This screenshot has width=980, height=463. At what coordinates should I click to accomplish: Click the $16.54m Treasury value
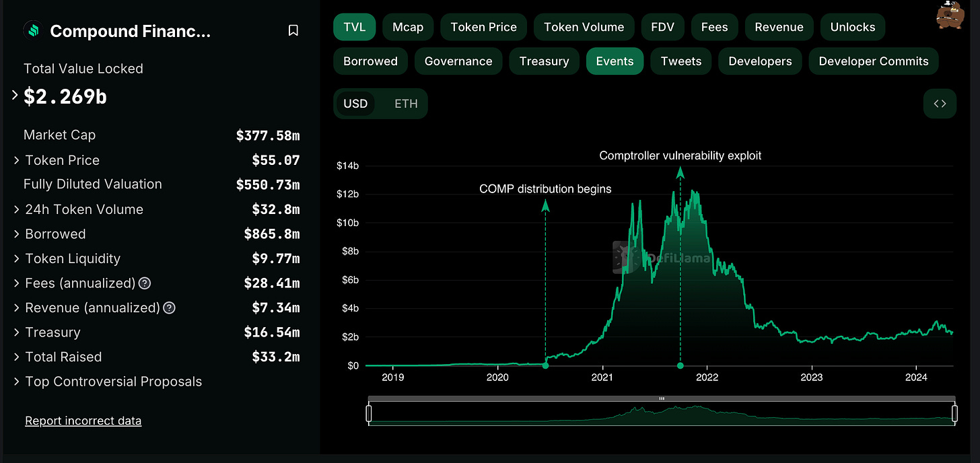point(272,332)
